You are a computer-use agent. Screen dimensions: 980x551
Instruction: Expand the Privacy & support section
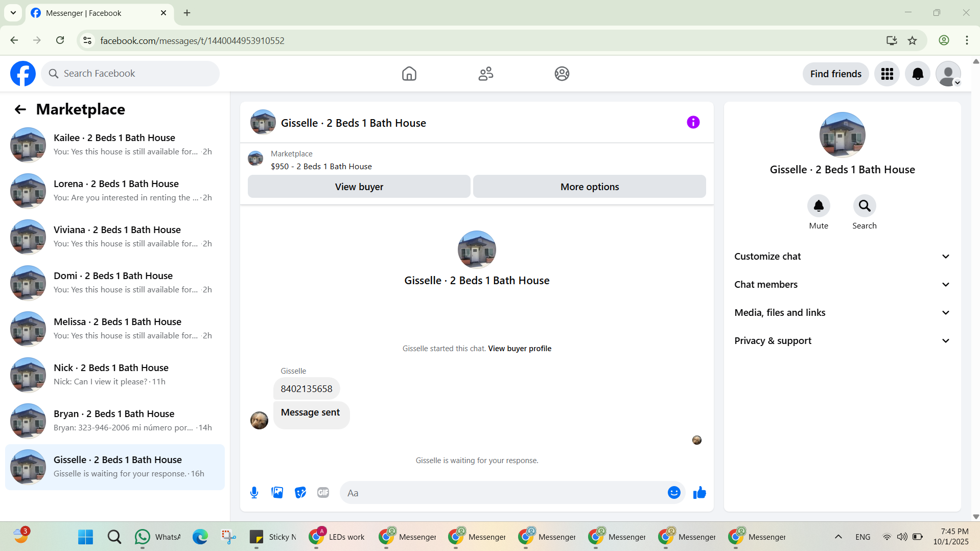(x=842, y=341)
